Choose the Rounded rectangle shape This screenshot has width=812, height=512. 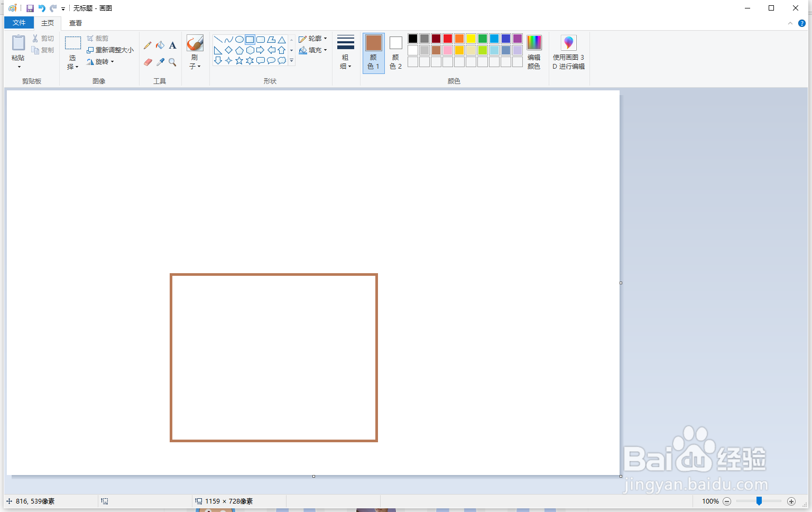pos(260,40)
